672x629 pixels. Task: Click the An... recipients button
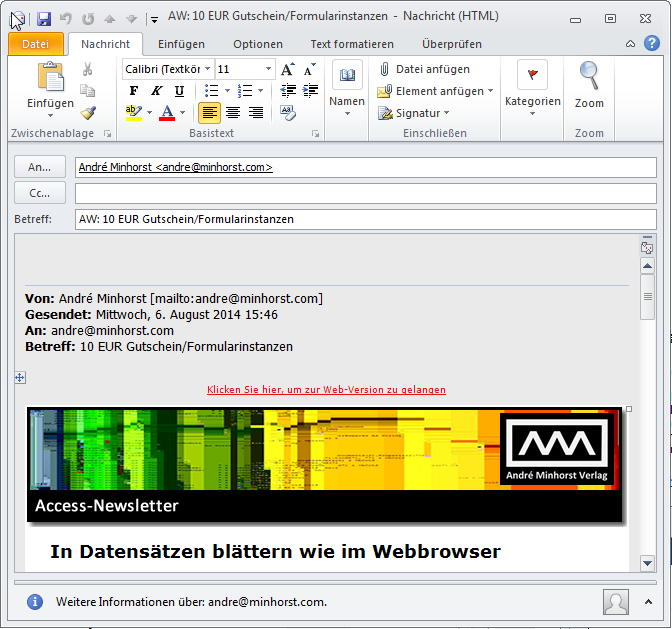pos(39,167)
